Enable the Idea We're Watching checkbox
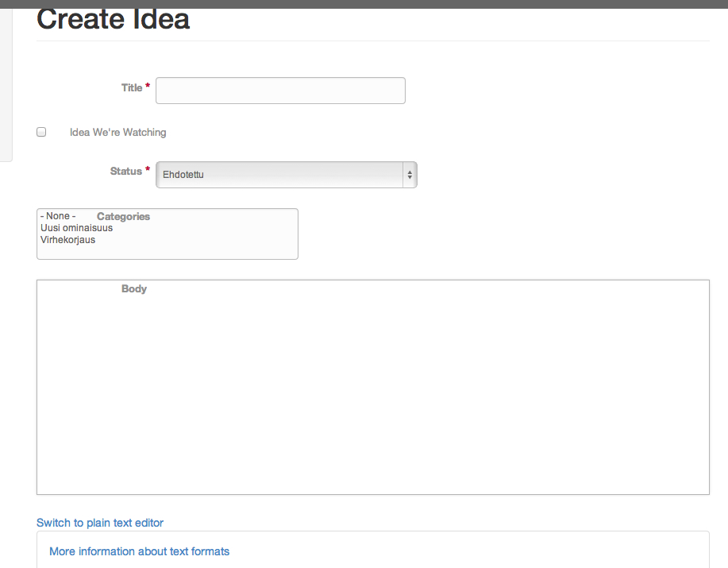 point(41,132)
